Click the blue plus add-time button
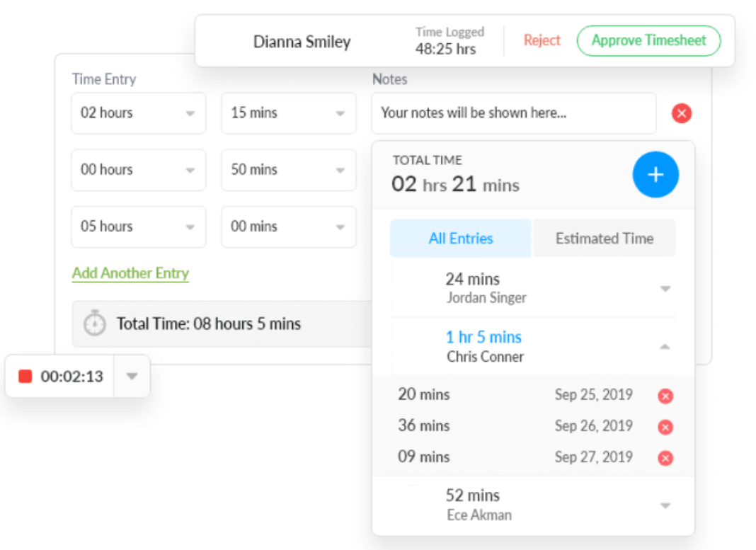 (x=655, y=174)
